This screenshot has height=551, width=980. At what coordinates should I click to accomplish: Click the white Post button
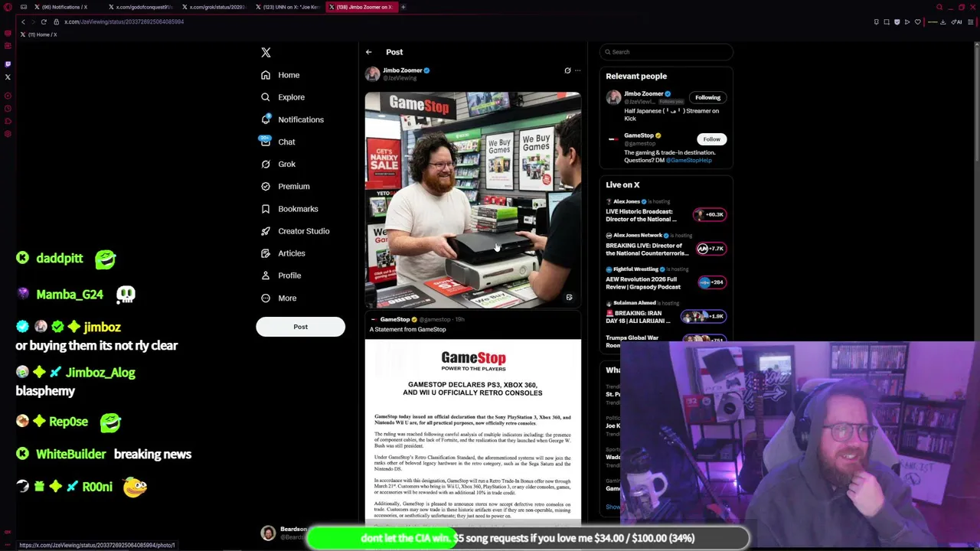[300, 327]
